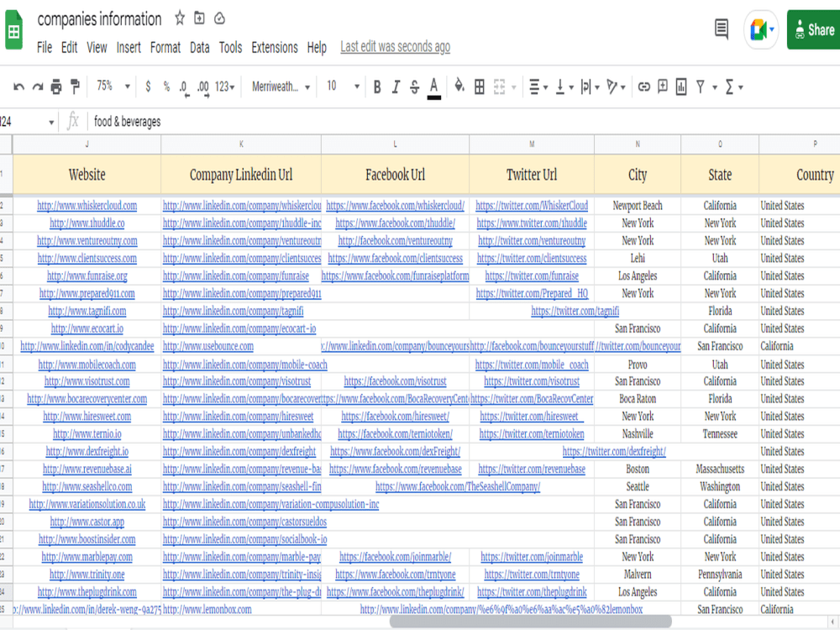Open the Tools menu
The image size is (840, 630).
(x=230, y=48)
